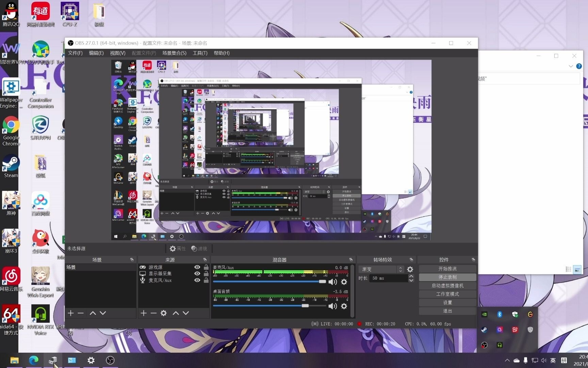The height and width of the screenshot is (368, 588).
Task: Click the 时长 50 ms input field
Action: [x=389, y=278]
